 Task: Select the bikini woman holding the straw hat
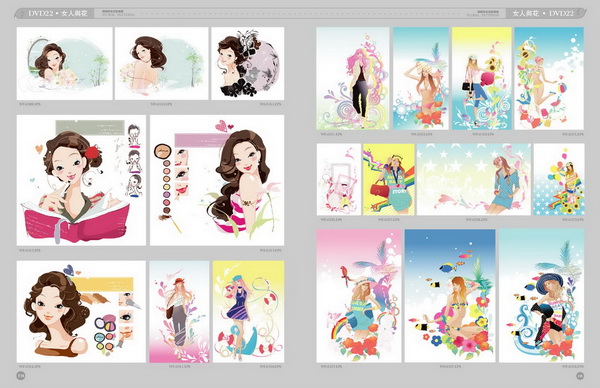click(x=421, y=78)
